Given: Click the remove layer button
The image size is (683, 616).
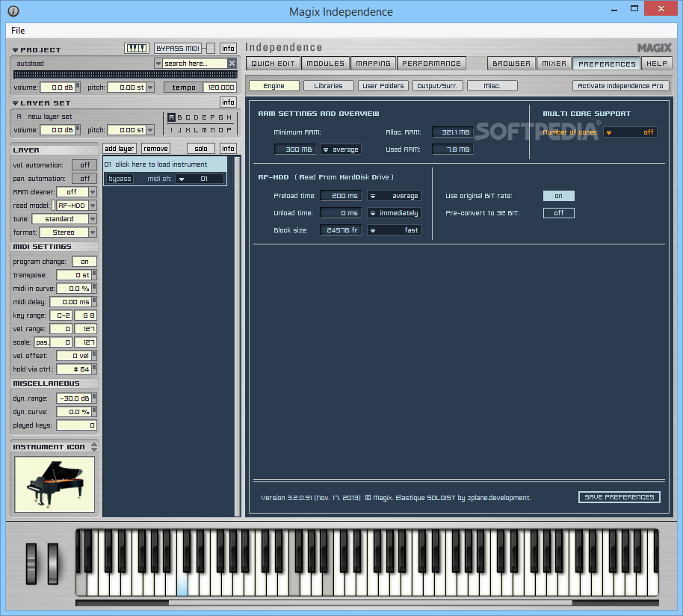Looking at the screenshot, I should tap(155, 149).
